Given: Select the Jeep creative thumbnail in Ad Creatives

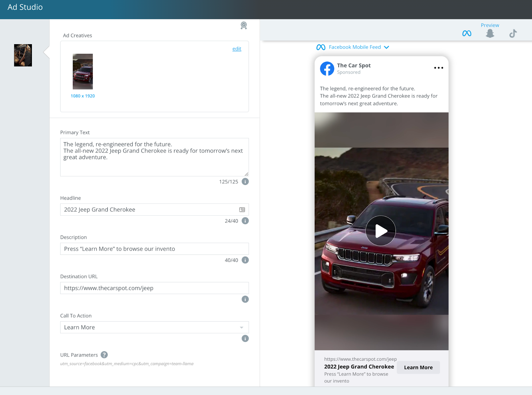Looking at the screenshot, I should point(83,71).
